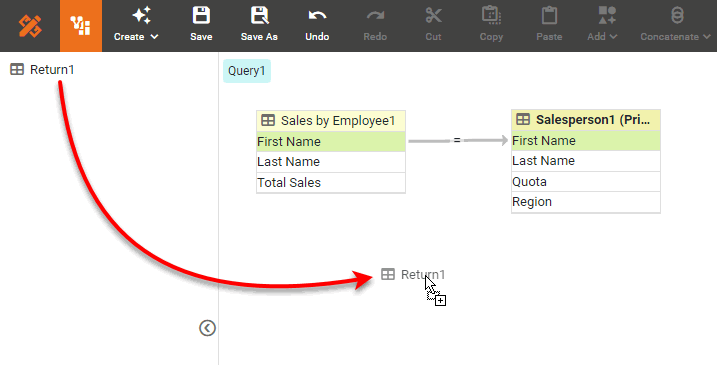Screen dimensions: 717x365
Task: Select First Name in Salesperson1 table
Action: tap(586, 141)
